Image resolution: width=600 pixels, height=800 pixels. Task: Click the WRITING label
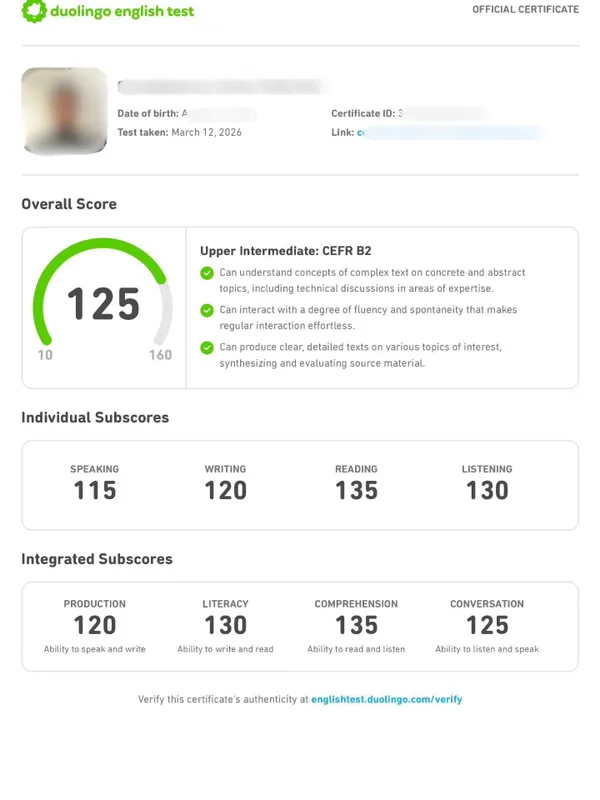coord(226,469)
